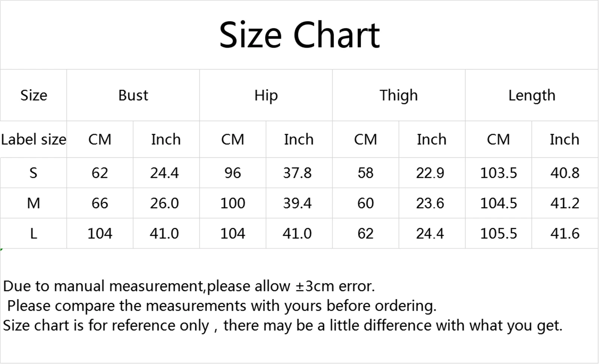Click the Thigh column header
Viewport: 599px width, 364px height.
click(398, 95)
